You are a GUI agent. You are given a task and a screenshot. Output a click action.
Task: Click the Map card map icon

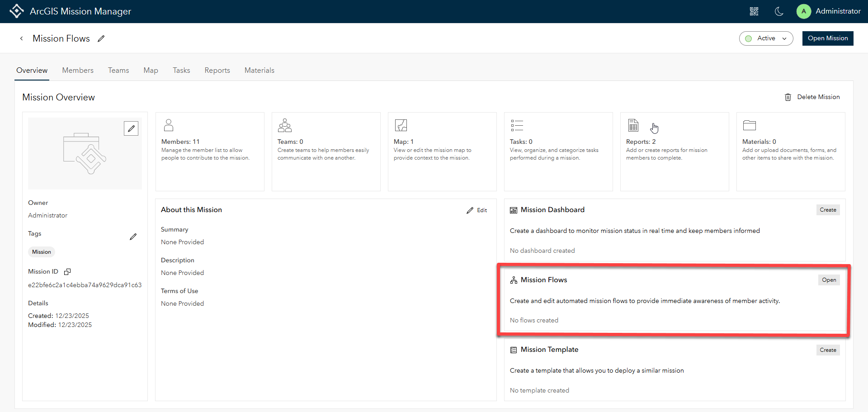click(x=401, y=125)
